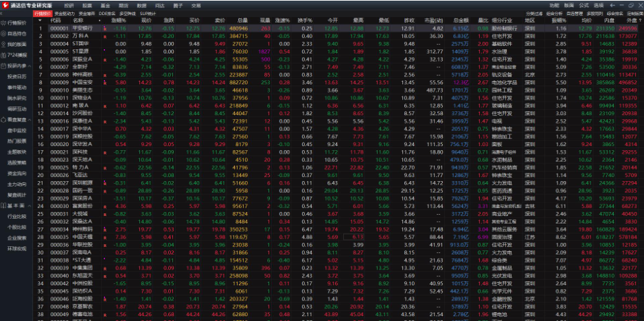Open the 交易 top menu
Screen dimensions: 644x321
tap(196, 5)
